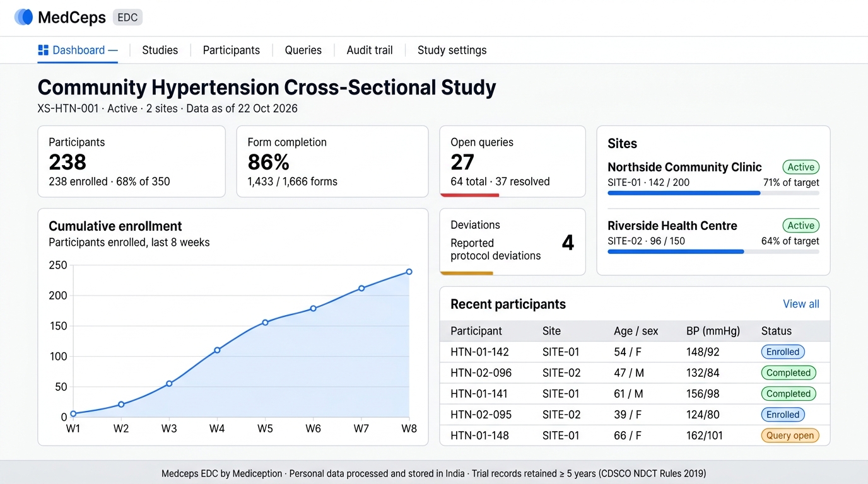Open participant HTN-02-096
Image resolution: width=868 pixels, height=484 pixels.
481,372
